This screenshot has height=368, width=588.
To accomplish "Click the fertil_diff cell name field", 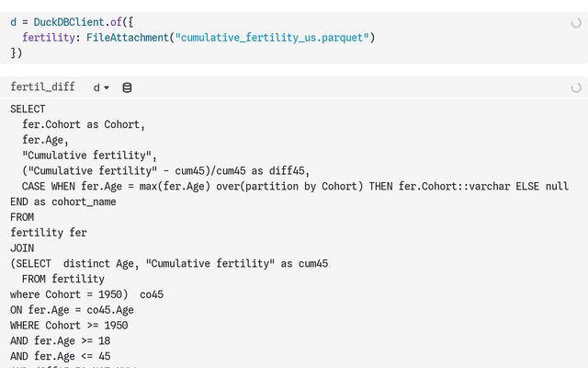I will click(x=42, y=87).
